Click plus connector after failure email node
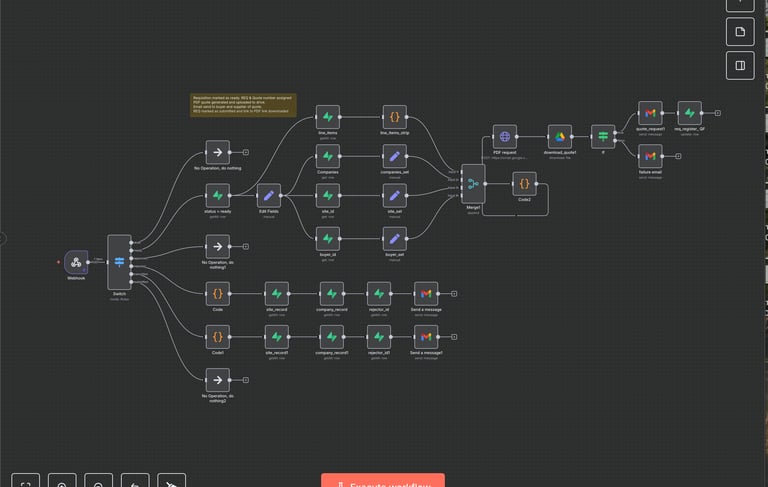Viewport: 768px width, 487px height. (x=678, y=156)
